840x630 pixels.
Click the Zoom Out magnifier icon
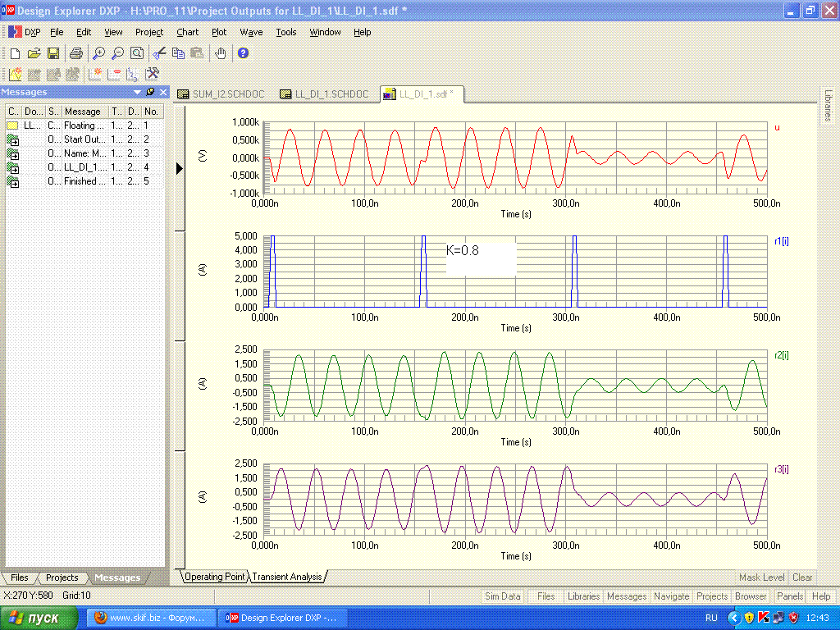[117, 53]
